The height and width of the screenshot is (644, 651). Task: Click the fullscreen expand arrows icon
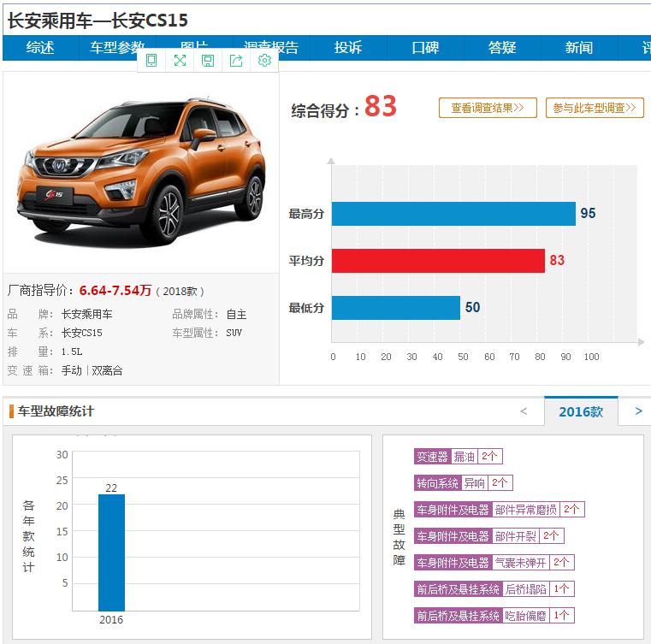pos(180,61)
